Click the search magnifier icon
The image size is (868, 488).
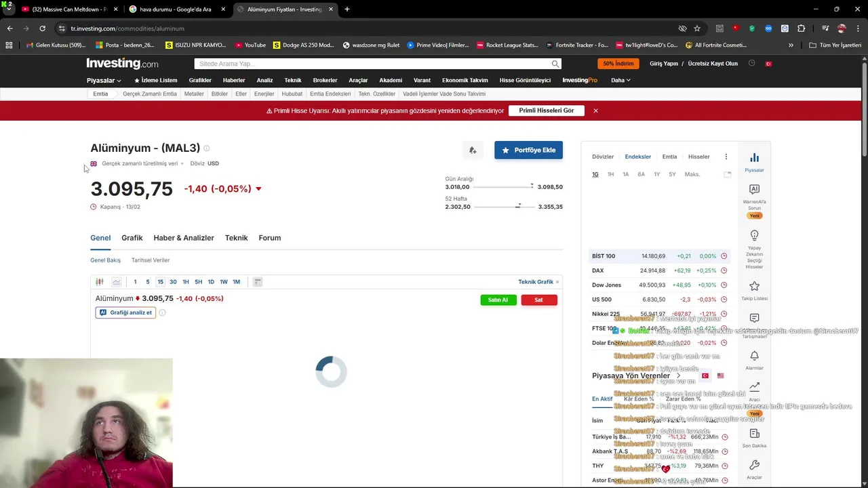pyautogui.click(x=555, y=64)
